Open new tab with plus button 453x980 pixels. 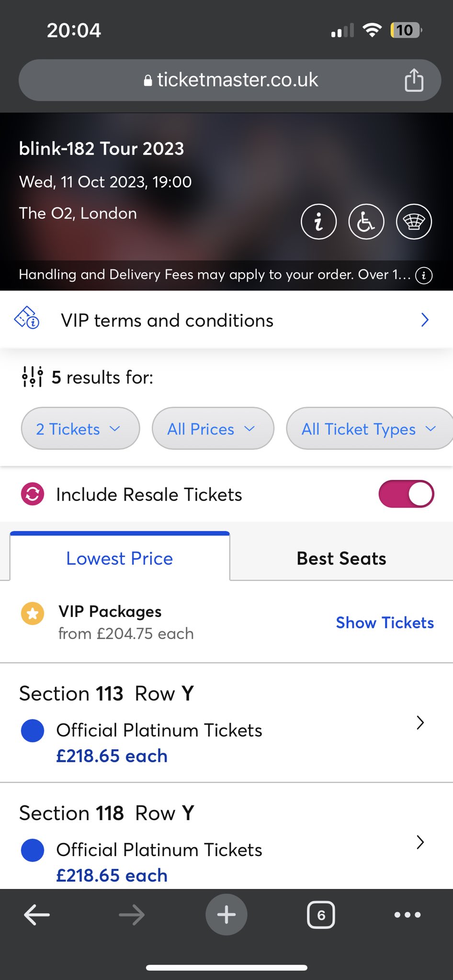pos(226,914)
